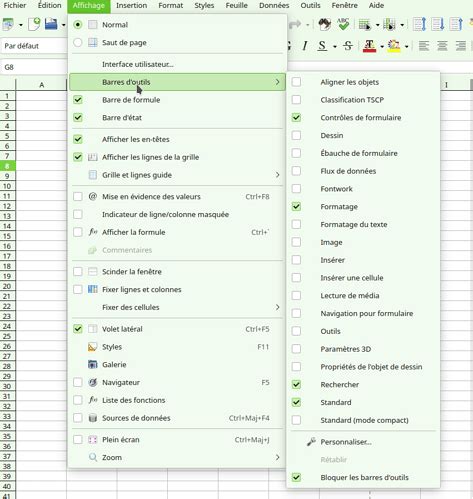Click the Galerie icon in menu
Screen dimensions: 473x499
(x=92, y=365)
